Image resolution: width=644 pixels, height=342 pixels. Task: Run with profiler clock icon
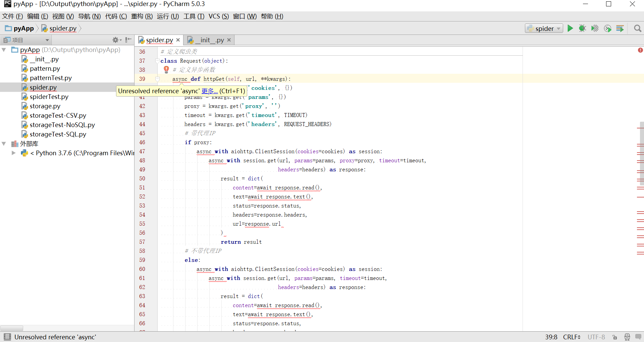click(608, 28)
